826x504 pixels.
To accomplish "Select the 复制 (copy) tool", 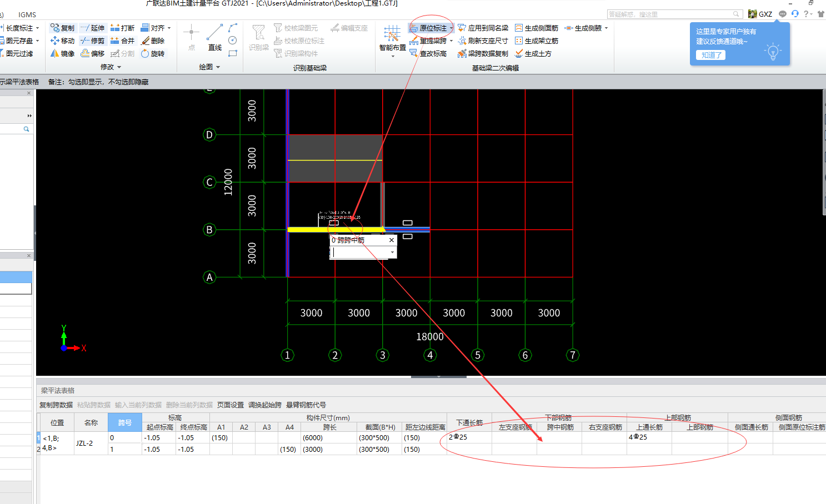I will click(62, 28).
